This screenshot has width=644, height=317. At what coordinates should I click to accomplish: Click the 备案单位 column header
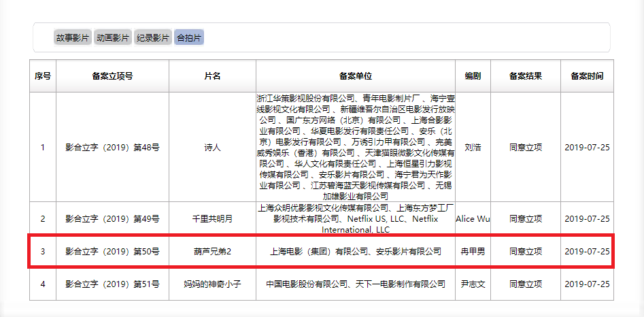pyautogui.click(x=356, y=76)
